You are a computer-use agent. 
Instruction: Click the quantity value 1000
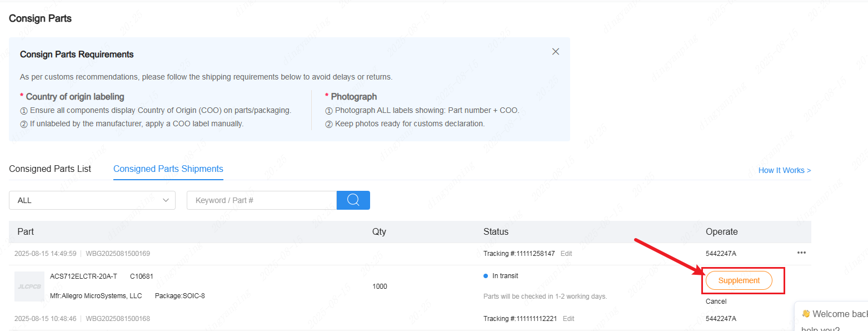tap(380, 286)
